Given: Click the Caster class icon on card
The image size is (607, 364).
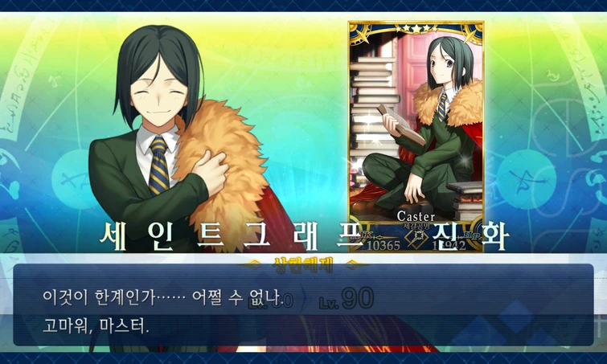Looking at the screenshot, I should click(416, 239).
